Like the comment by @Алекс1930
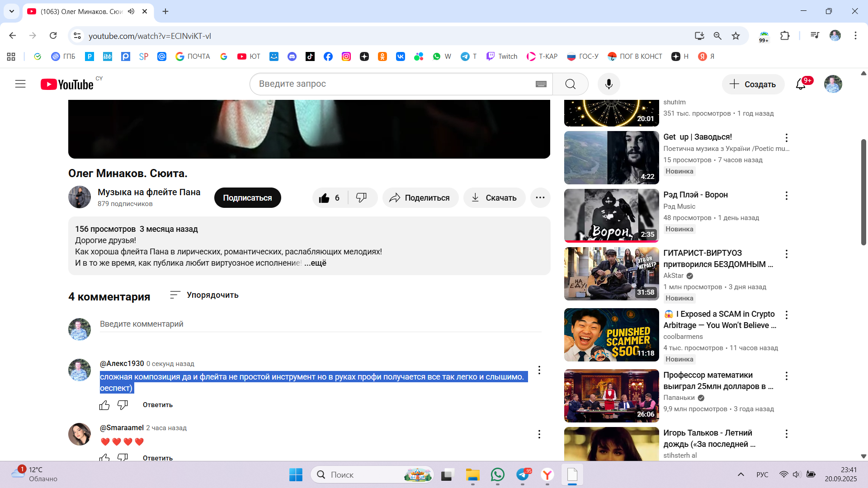 104,405
